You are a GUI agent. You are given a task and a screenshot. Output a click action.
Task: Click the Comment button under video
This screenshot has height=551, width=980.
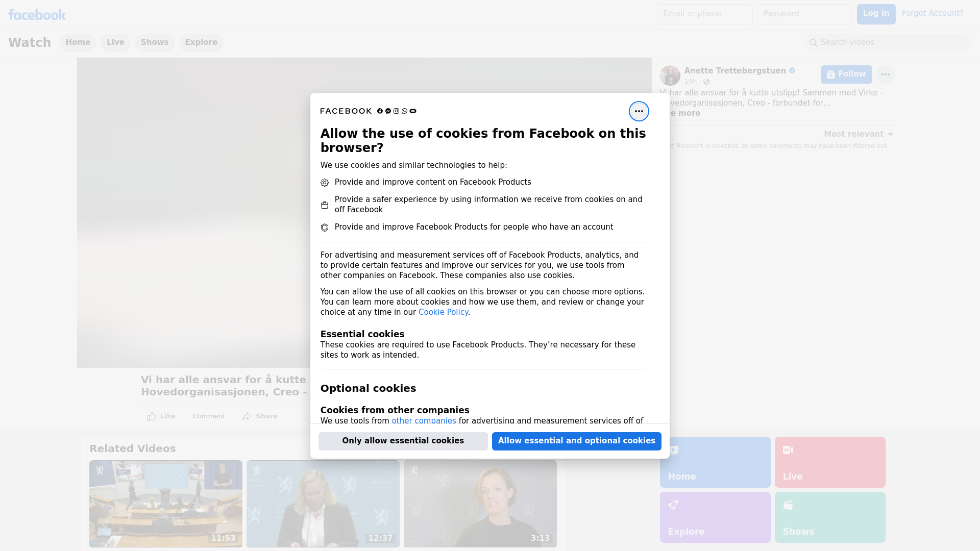pyautogui.click(x=209, y=416)
